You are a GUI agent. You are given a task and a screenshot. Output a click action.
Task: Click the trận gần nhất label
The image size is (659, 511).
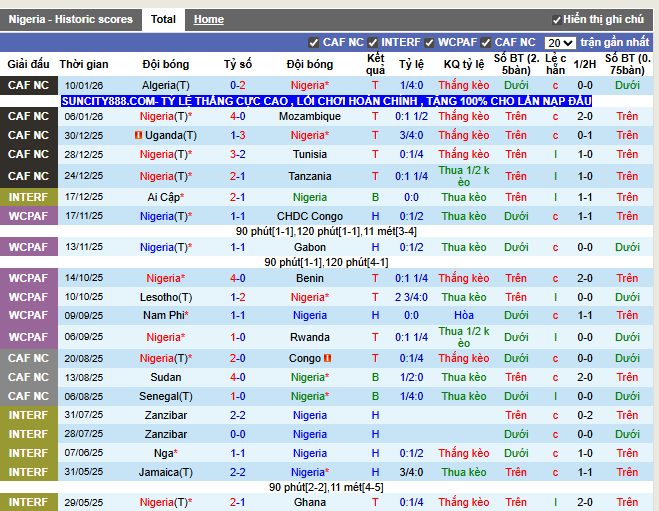[x=614, y=42]
